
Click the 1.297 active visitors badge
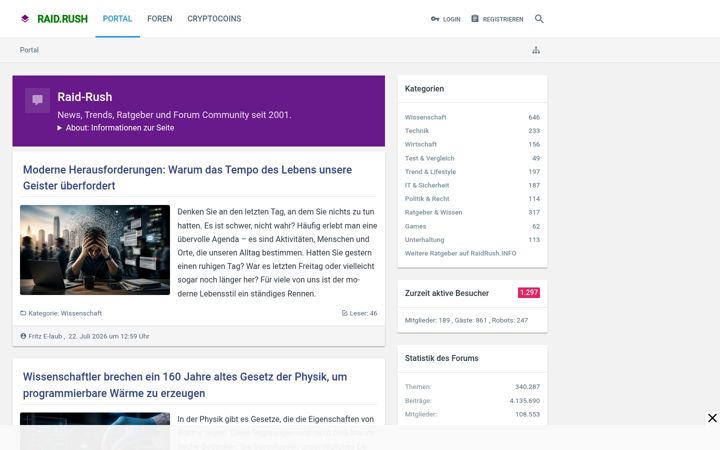click(529, 292)
